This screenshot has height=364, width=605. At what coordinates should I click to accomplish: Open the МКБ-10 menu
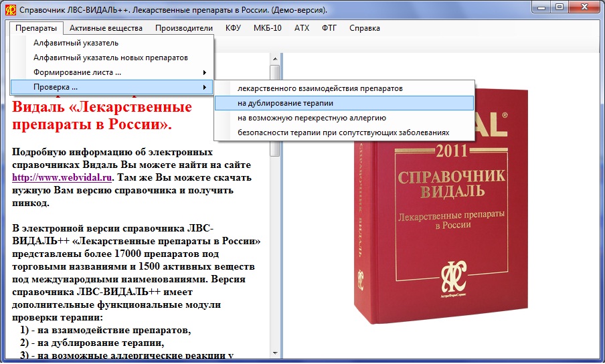(x=268, y=27)
